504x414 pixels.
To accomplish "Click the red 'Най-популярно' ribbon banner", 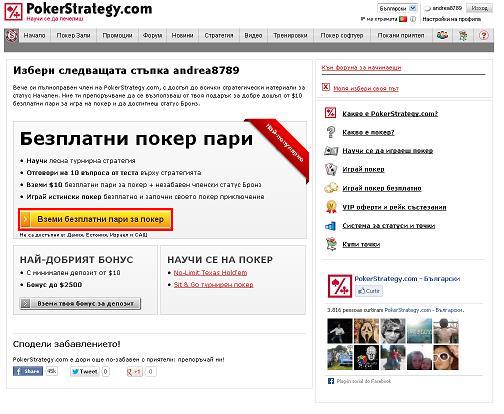I will (x=280, y=148).
